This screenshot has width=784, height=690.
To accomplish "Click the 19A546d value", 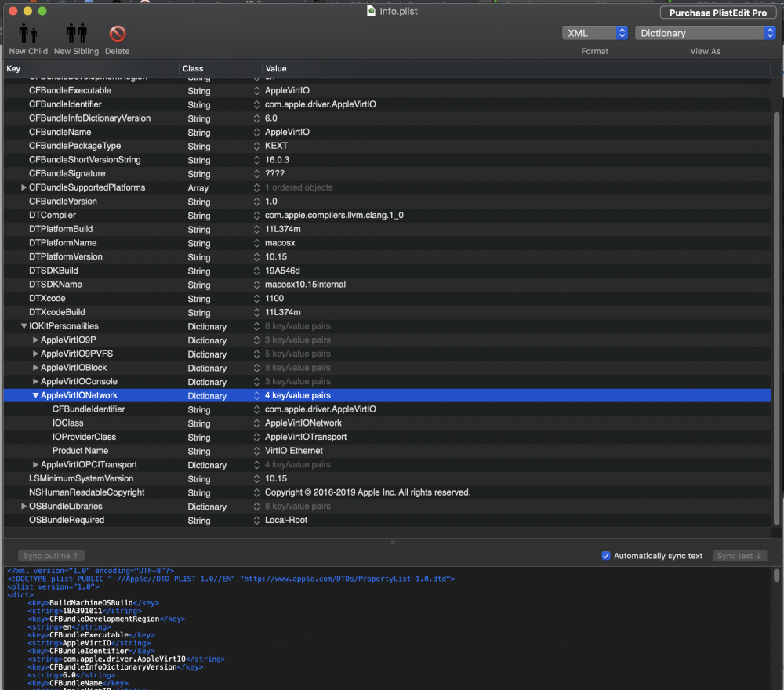I will click(x=282, y=271).
